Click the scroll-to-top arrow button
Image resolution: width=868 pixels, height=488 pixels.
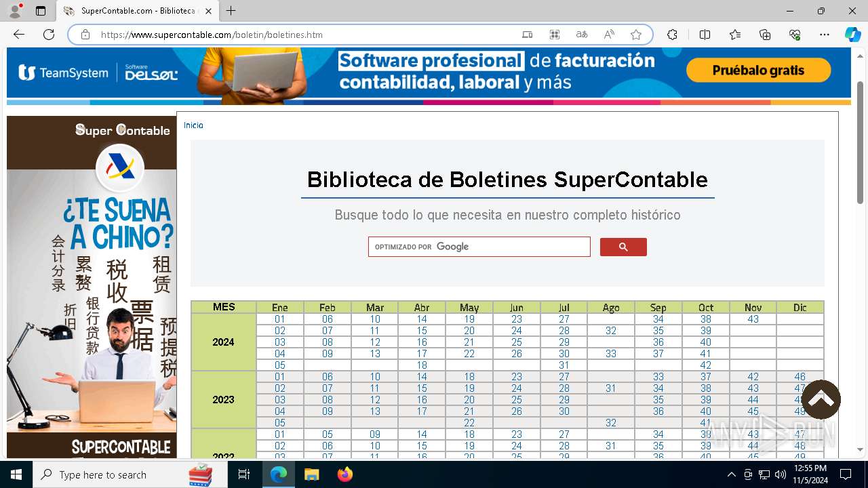point(821,399)
